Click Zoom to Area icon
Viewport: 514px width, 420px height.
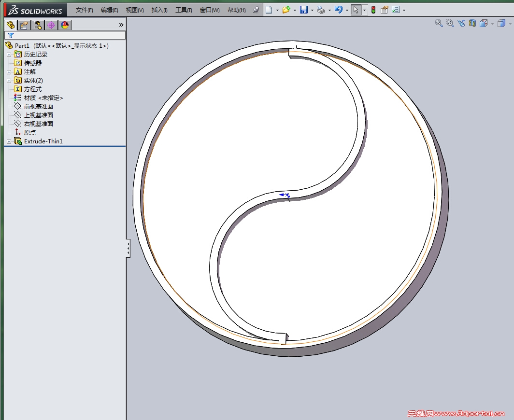450,23
